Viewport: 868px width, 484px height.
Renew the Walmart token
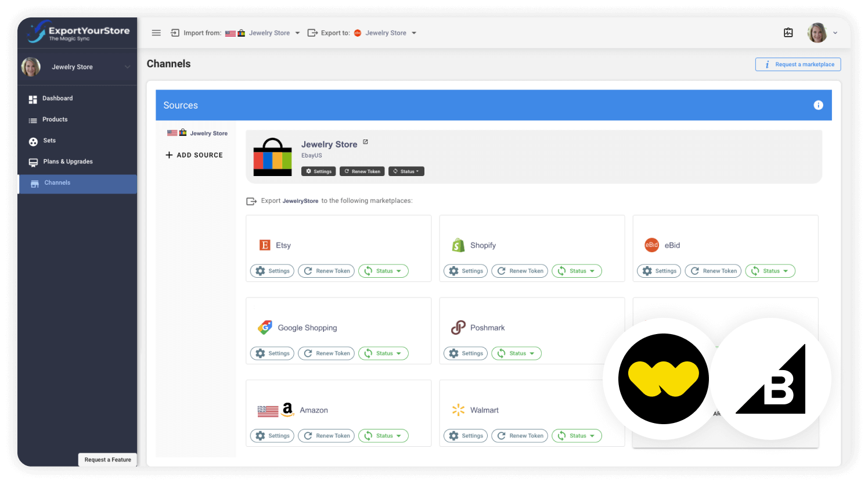[x=520, y=436]
